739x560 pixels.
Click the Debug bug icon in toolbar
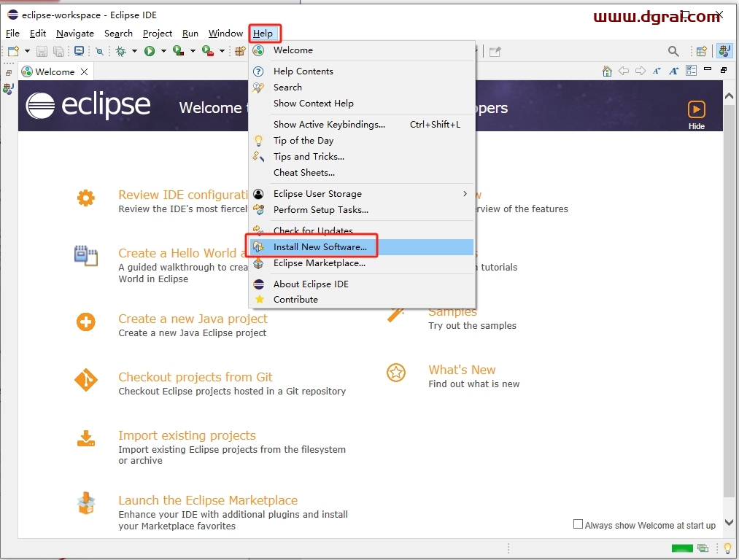(120, 51)
